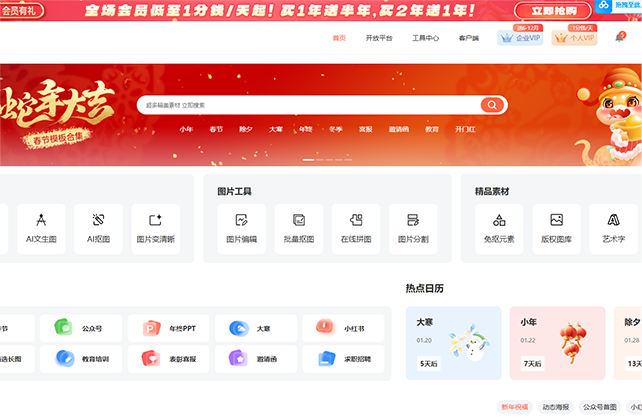Open the 图片编辑 image editor
642x418 pixels.
point(241,228)
